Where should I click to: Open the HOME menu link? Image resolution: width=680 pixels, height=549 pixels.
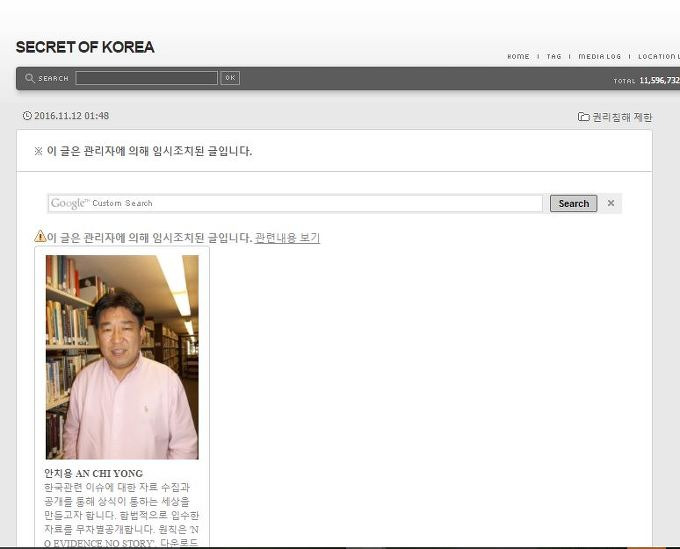click(518, 56)
